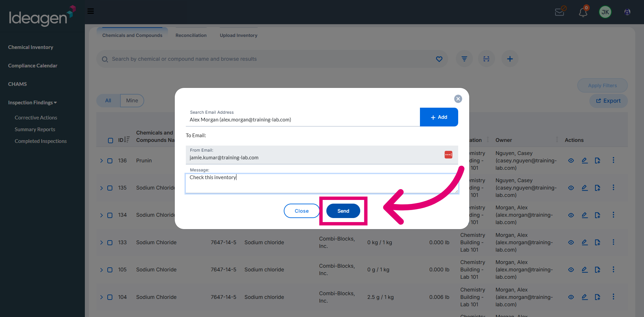Expand row 134 chevron
This screenshot has width=644, height=317.
click(x=101, y=215)
